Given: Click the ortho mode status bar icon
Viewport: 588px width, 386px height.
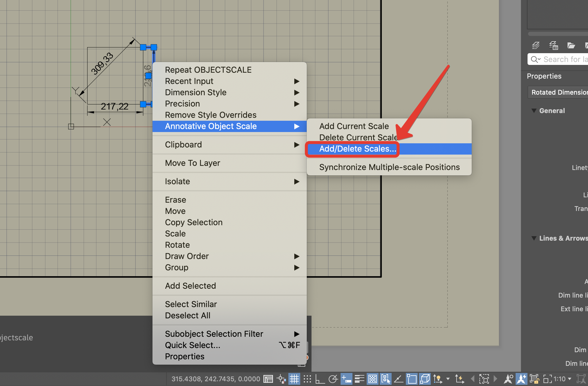Looking at the screenshot, I should tap(320, 379).
